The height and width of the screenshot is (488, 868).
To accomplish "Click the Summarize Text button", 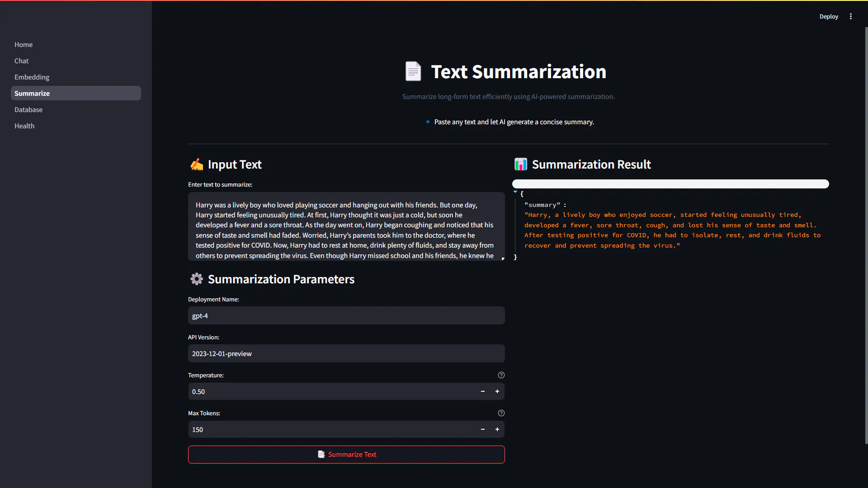I will 346,455.
